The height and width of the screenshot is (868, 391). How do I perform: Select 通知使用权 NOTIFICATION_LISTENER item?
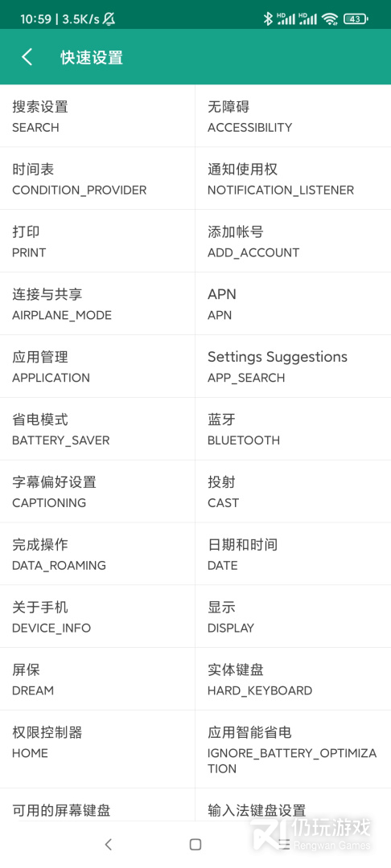tap(293, 178)
